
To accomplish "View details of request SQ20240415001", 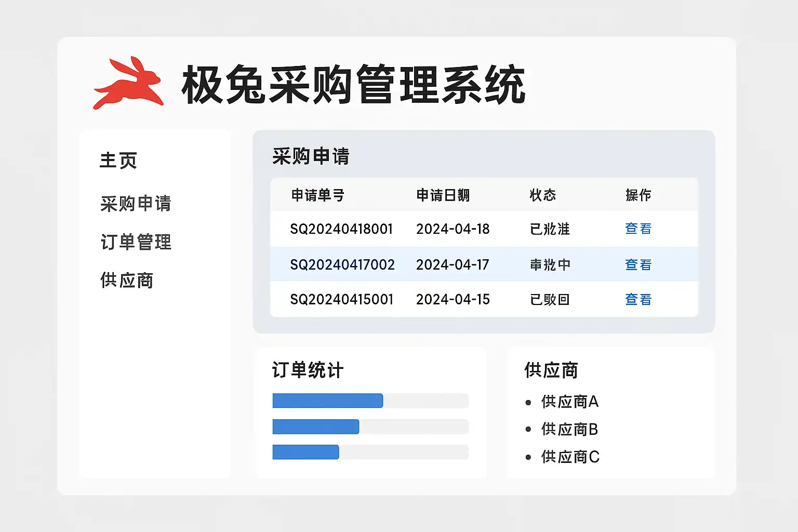I will [x=639, y=299].
